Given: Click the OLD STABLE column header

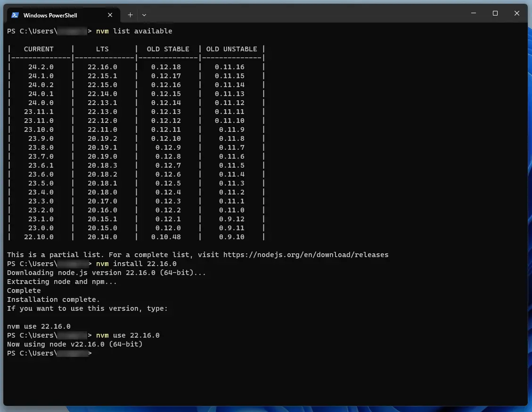Looking at the screenshot, I should click(168, 49).
